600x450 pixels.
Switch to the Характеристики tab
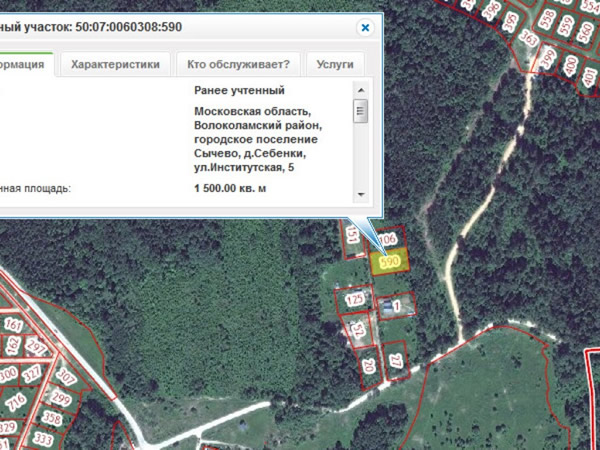115,65
